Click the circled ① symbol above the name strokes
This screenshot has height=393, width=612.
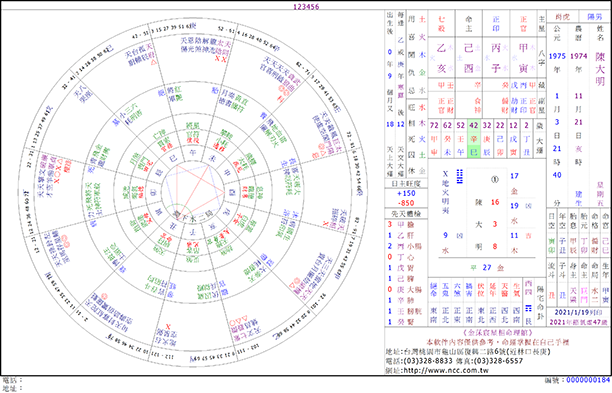point(495,180)
